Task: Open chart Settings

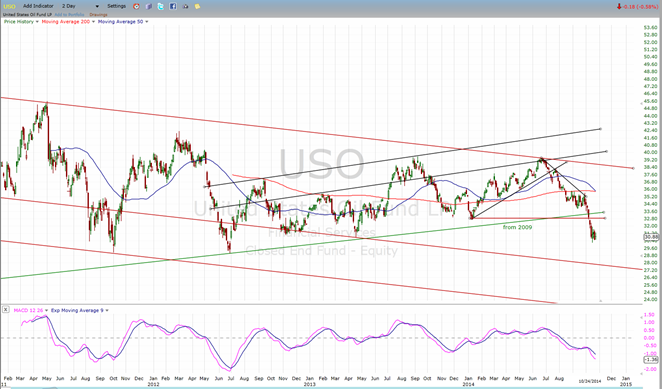Action: 117,6
